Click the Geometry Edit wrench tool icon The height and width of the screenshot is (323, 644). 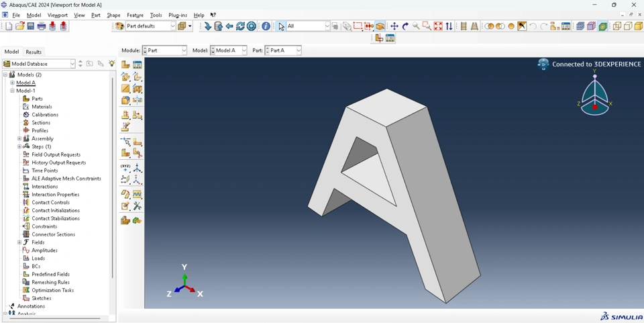137,206
